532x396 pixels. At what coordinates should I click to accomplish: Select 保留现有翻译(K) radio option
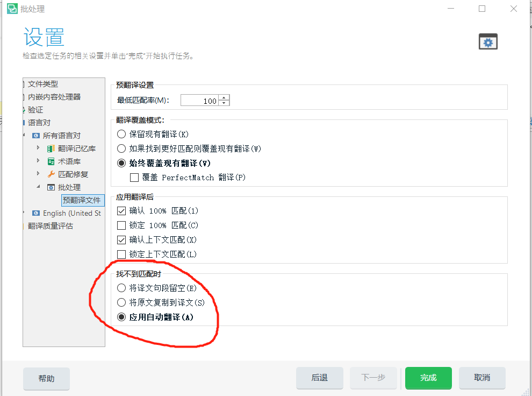click(121, 134)
